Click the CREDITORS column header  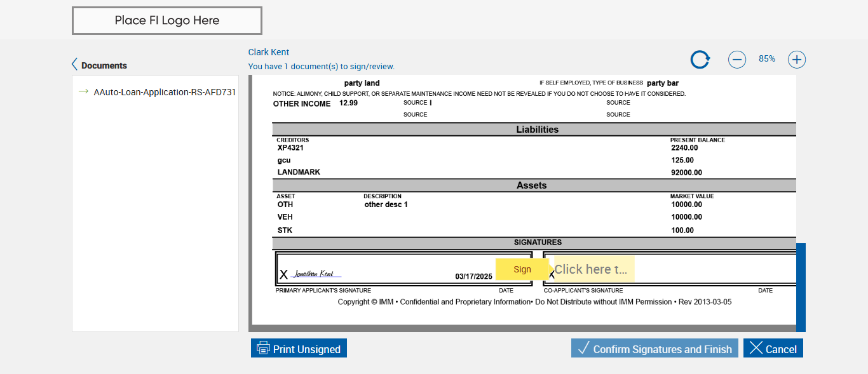pos(292,140)
